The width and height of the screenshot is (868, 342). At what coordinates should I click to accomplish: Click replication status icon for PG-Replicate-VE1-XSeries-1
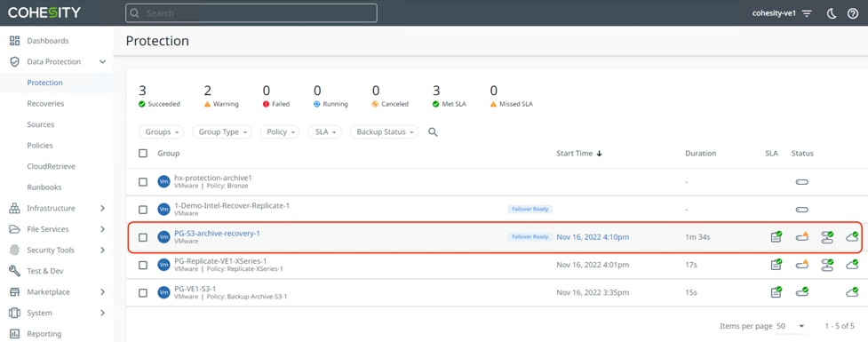828,265
